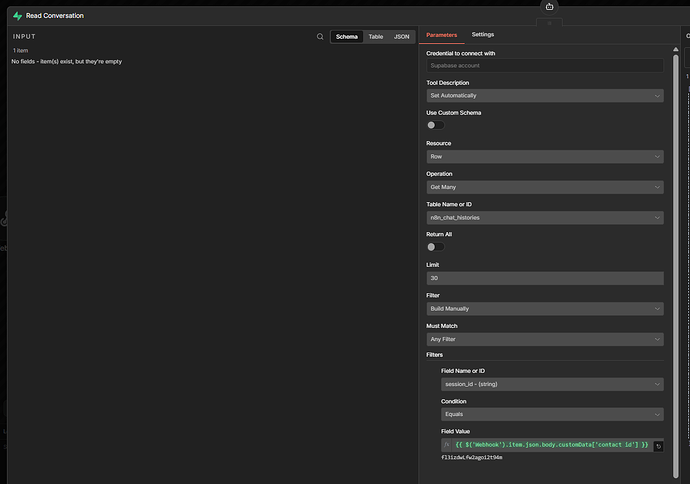Expand the Table Name or ID dropdown
This screenshot has height=484, width=690.
tap(544, 217)
